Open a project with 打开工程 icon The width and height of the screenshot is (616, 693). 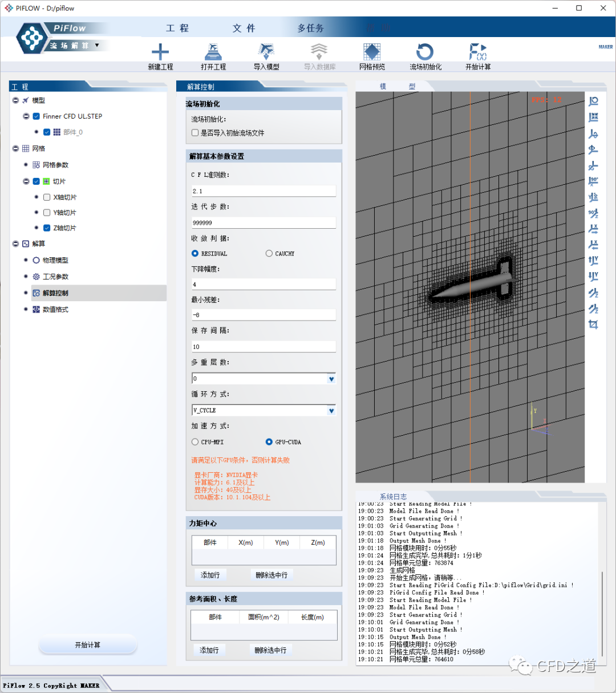tap(213, 52)
